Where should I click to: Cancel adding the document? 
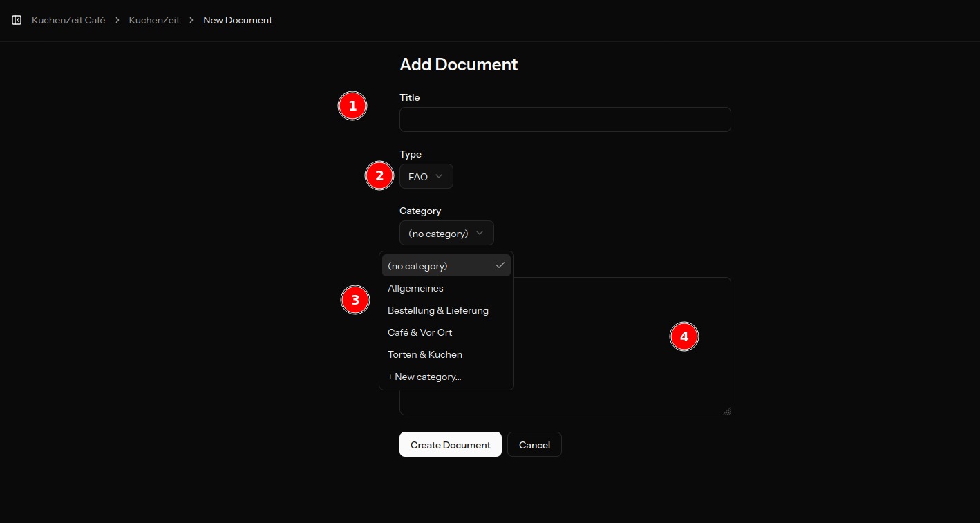(x=534, y=444)
